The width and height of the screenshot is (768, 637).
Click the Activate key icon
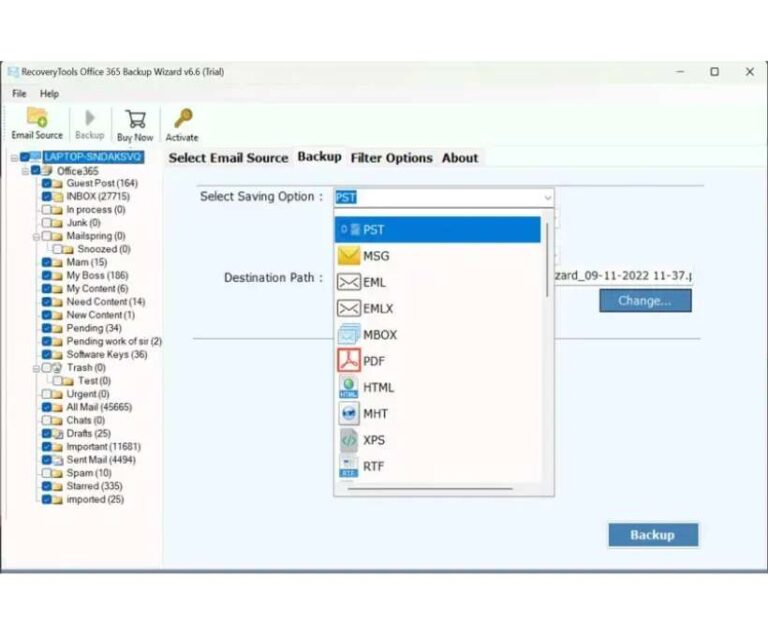183,118
